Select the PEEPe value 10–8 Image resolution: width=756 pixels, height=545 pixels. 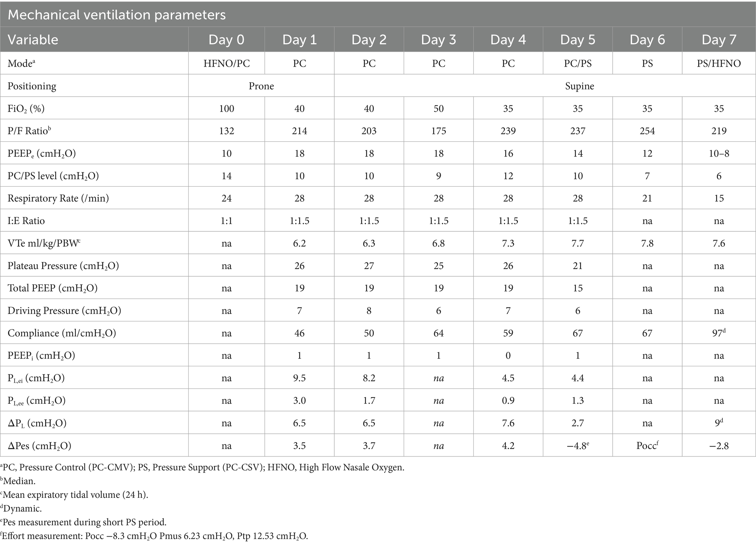pyautogui.click(x=719, y=153)
